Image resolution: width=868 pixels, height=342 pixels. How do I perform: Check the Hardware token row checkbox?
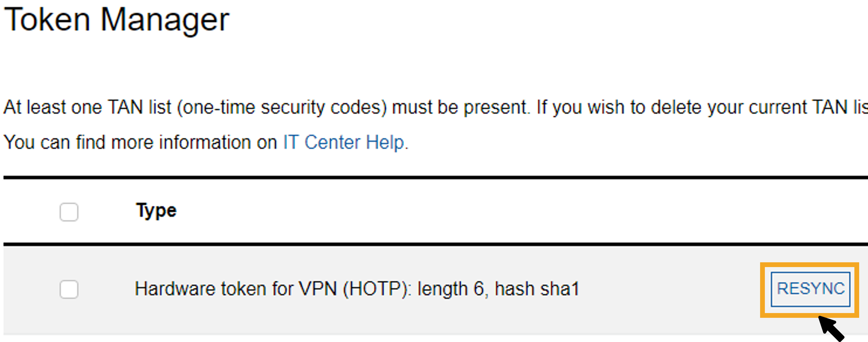click(x=69, y=290)
